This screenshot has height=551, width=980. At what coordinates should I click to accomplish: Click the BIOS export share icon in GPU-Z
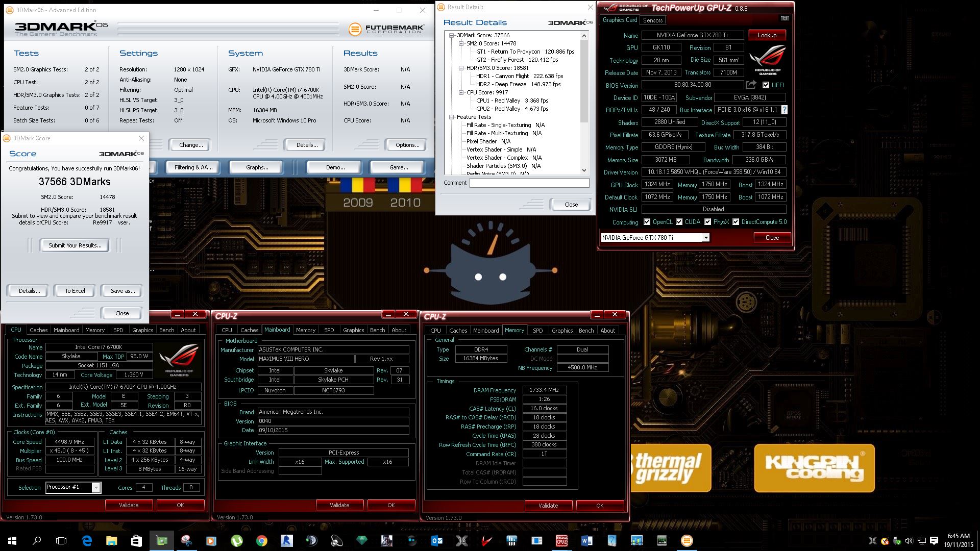click(x=751, y=85)
